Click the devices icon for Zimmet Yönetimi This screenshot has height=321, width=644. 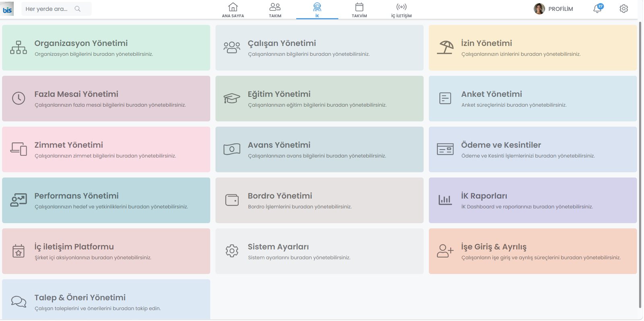[x=19, y=149]
